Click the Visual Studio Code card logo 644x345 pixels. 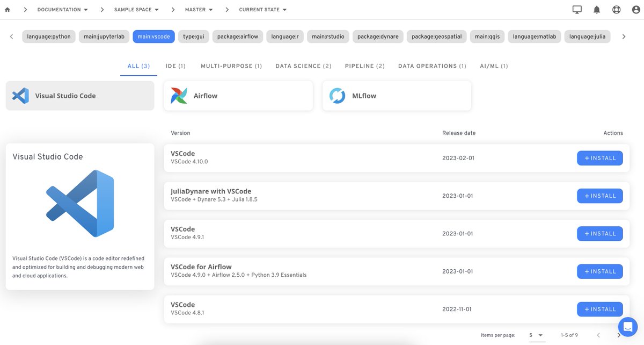pyautogui.click(x=20, y=96)
